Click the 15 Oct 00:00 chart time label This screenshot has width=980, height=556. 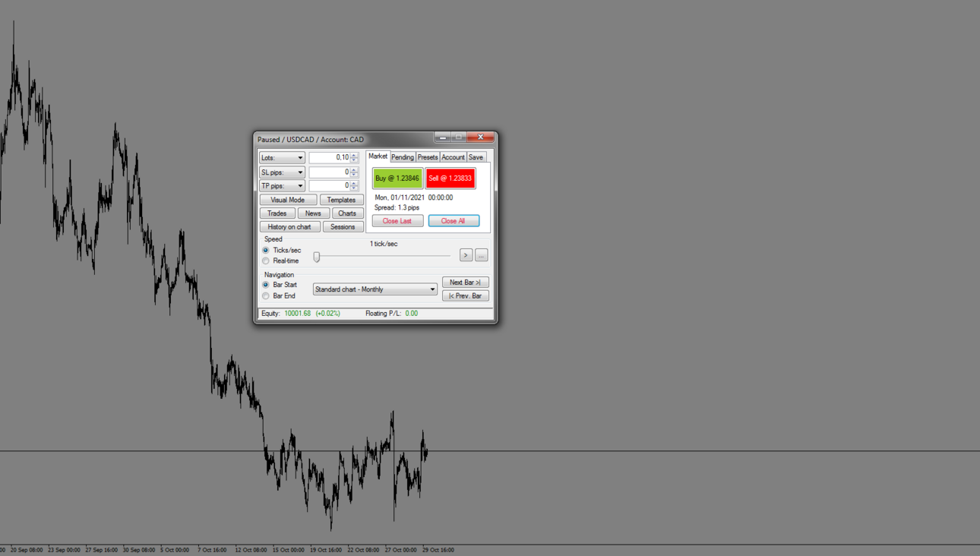tap(289, 550)
